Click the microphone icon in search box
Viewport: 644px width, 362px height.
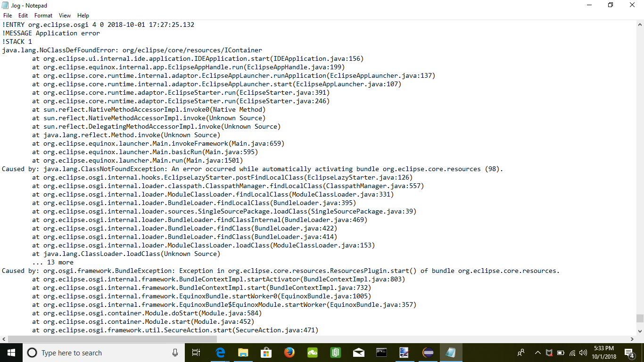tap(175, 353)
